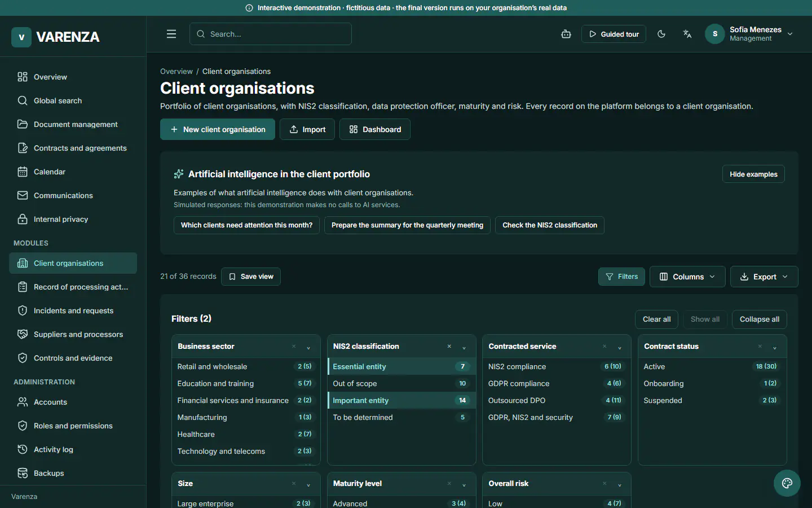Remove the Contracted service filter via its X
The height and width of the screenshot is (508, 812).
tap(604, 346)
